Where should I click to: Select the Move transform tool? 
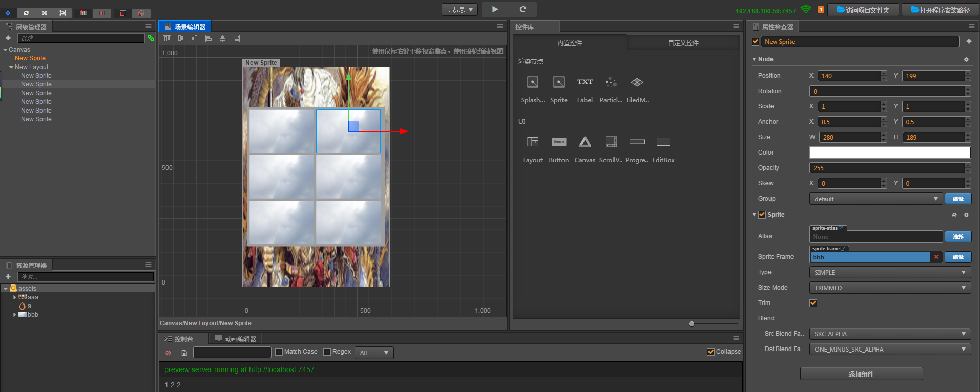(8, 13)
